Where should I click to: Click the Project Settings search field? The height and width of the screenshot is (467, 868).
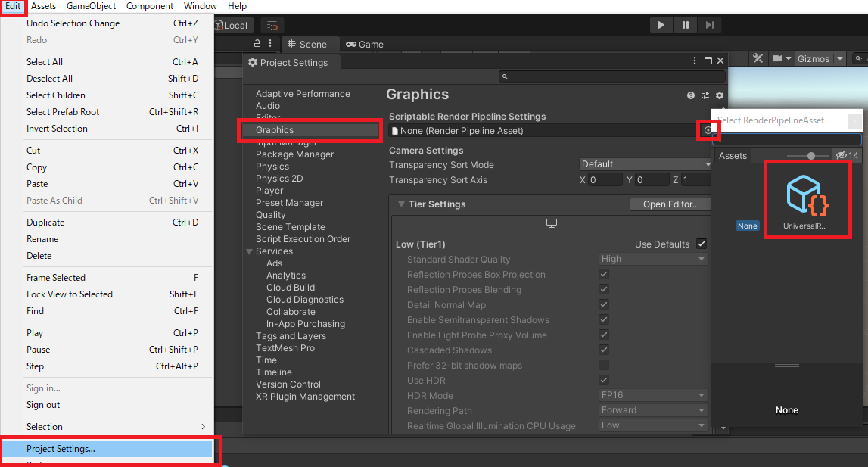(x=611, y=76)
